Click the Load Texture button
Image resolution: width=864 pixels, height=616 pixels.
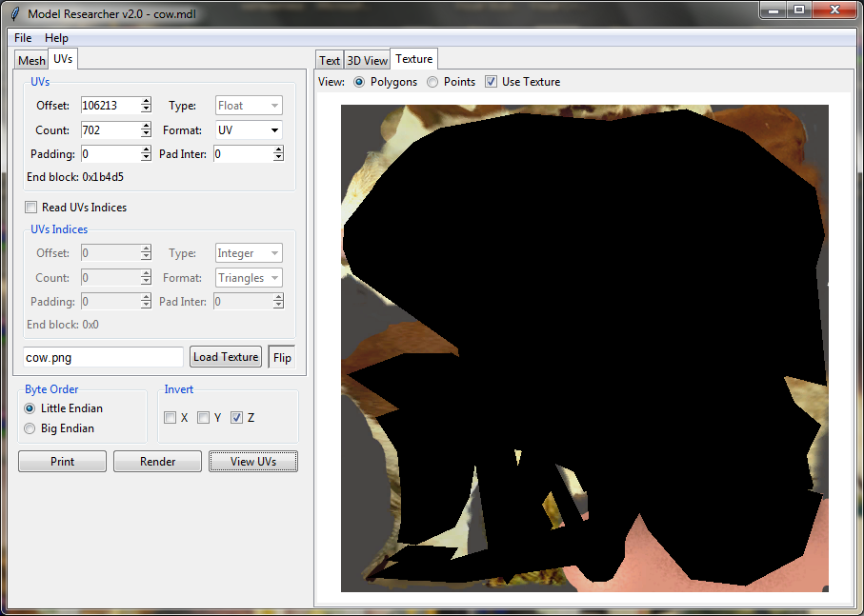tap(226, 357)
